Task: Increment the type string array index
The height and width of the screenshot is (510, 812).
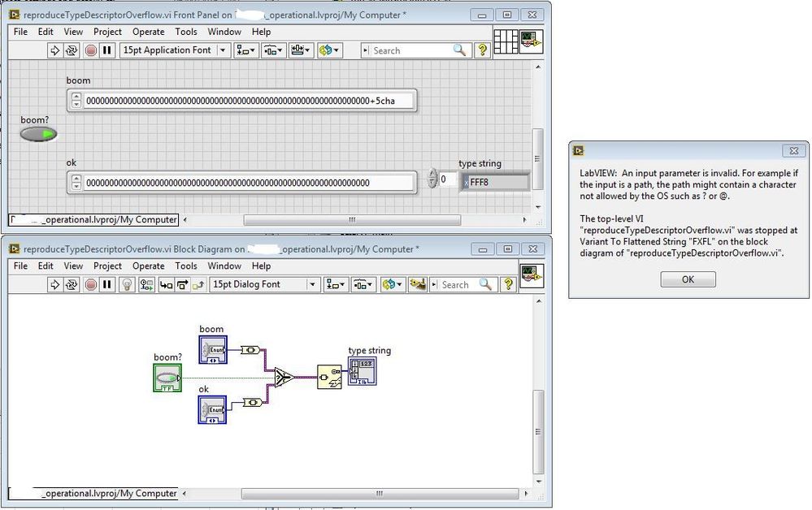Action: point(433,175)
